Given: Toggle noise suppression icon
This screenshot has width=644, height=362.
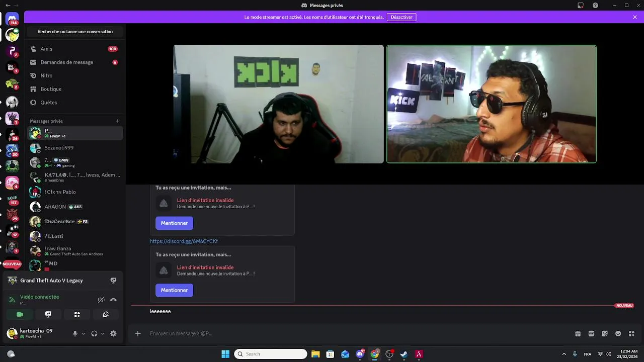Looking at the screenshot, I should [101, 300].
